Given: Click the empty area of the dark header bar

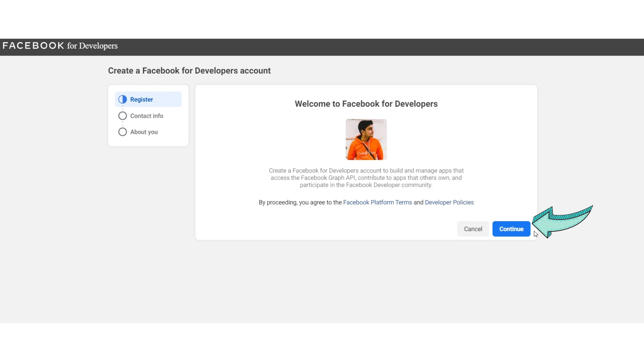Looking at the screenshot, I should [x=374, y=47].
